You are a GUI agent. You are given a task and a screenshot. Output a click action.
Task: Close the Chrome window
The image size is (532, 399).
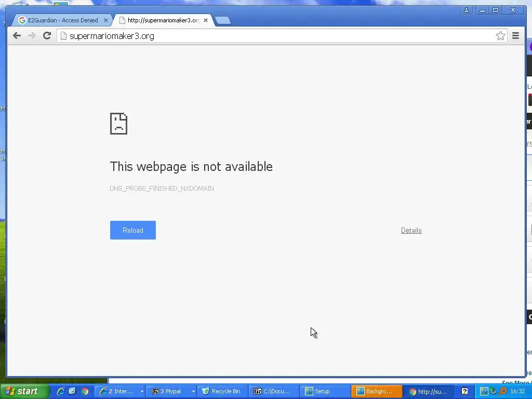514,10
